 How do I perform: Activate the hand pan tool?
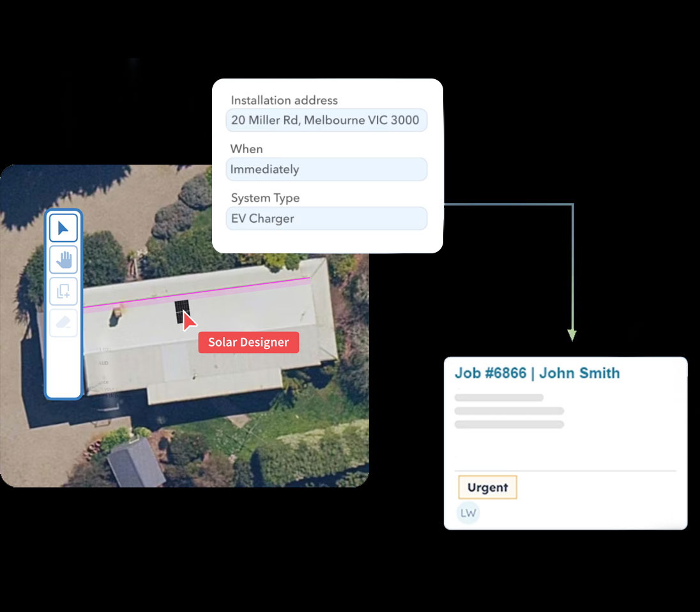pyautogui.click(x=63, y=260)
